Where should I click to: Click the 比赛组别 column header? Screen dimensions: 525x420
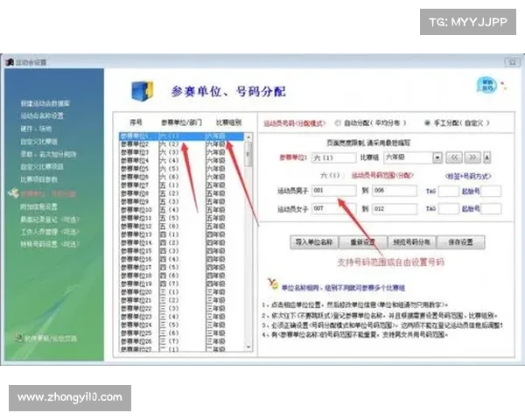[228, 122]
